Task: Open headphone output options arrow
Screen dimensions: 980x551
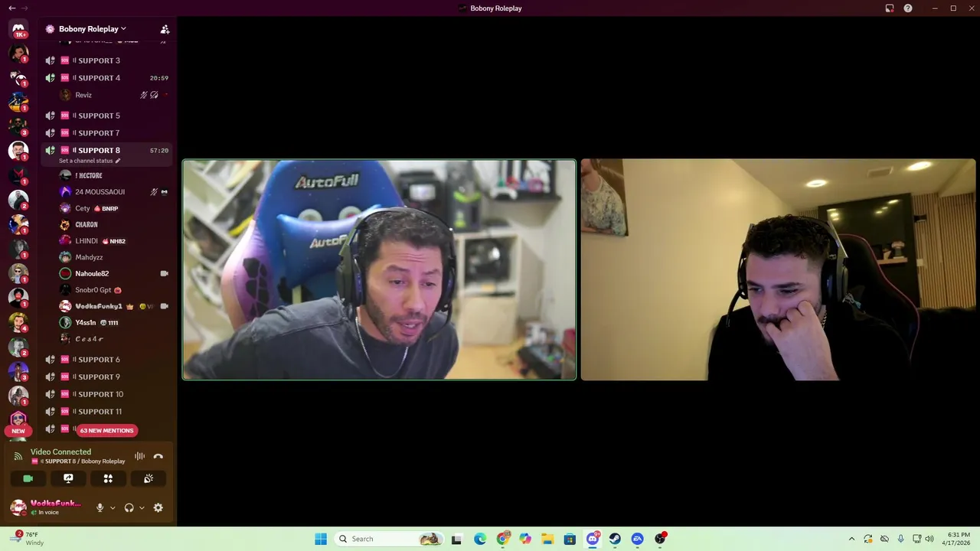Action: click(x=142, y=507)
